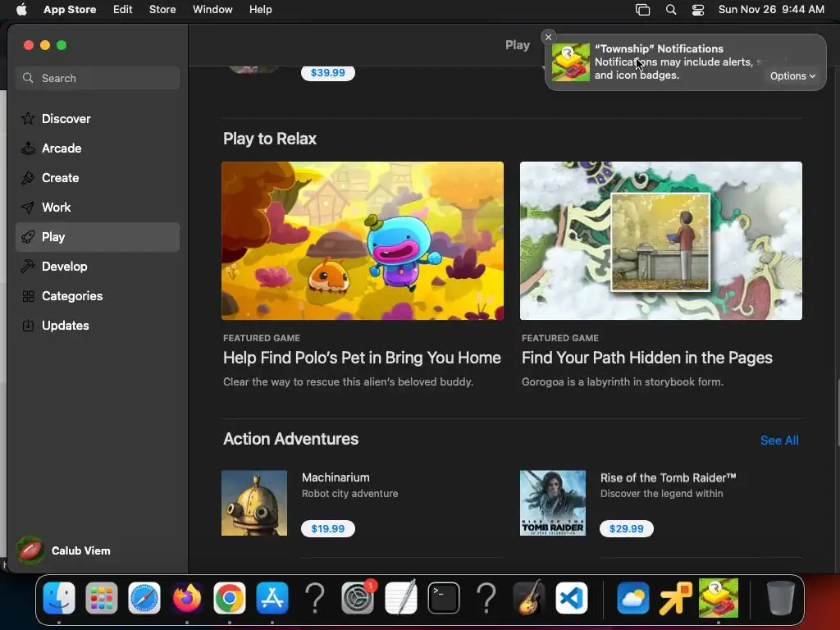
Task: Launch Visual Studio Code from the Dock
Action: coord(572,598)
